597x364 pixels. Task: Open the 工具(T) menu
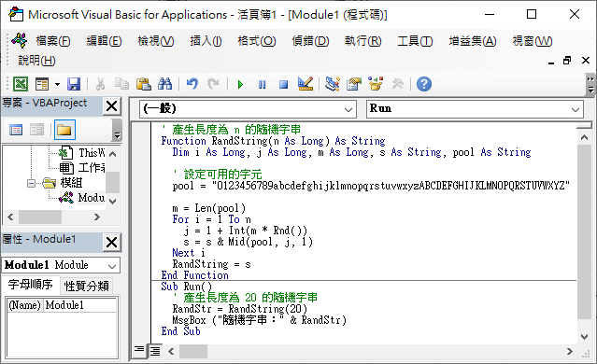[415, 41]
